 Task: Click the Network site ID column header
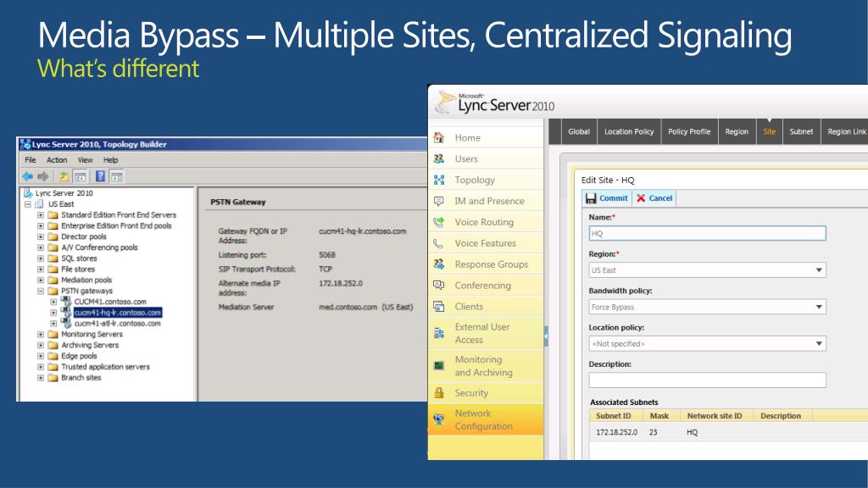click(715, 416)
